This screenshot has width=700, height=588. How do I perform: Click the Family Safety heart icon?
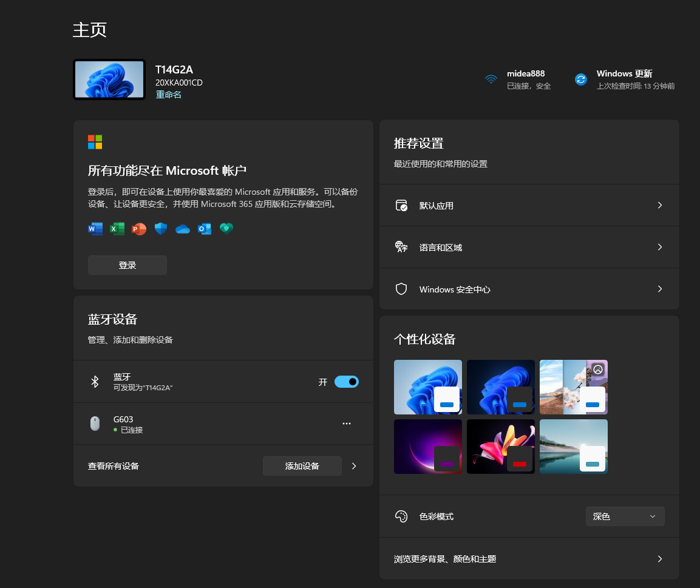point(226,228)
